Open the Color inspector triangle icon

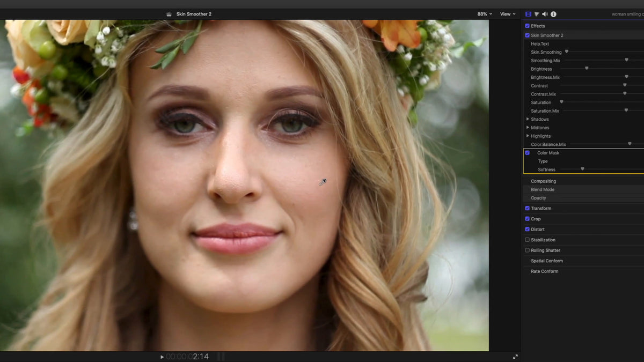(537, 14)
